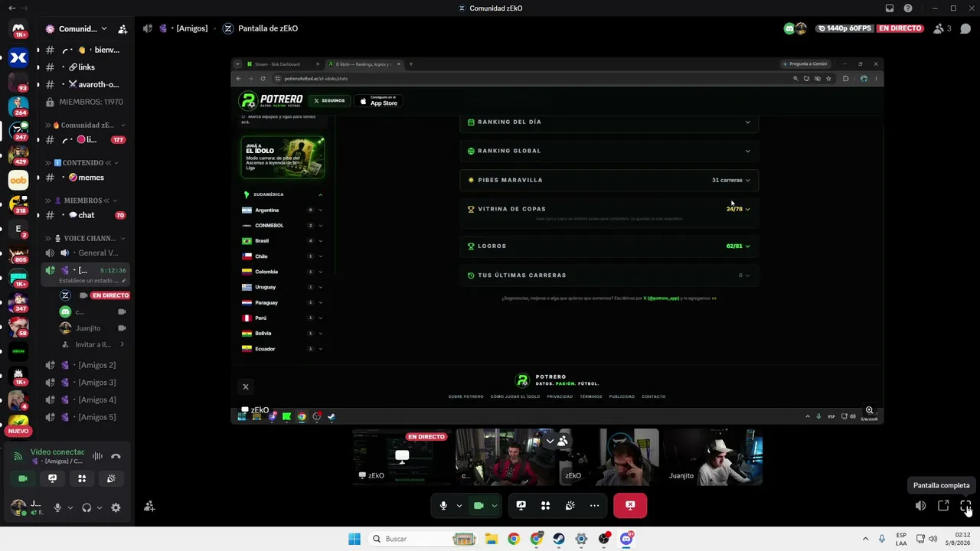Toggle screen share button in voice panel
The width and height of the screenshot is (980, 551).
[52, 478]
